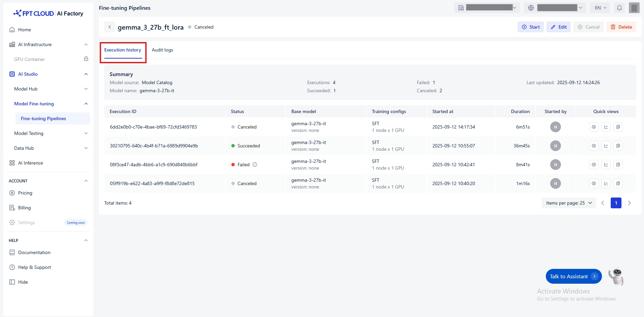Click the notification bell icon
The image size is (644, 317).
tap(619, 8)
